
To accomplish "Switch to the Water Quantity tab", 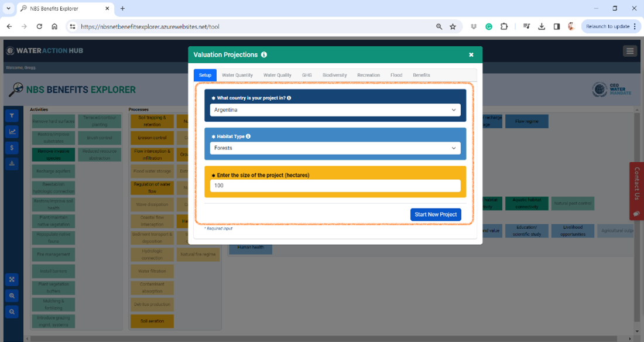I will (x=237, y=75).
